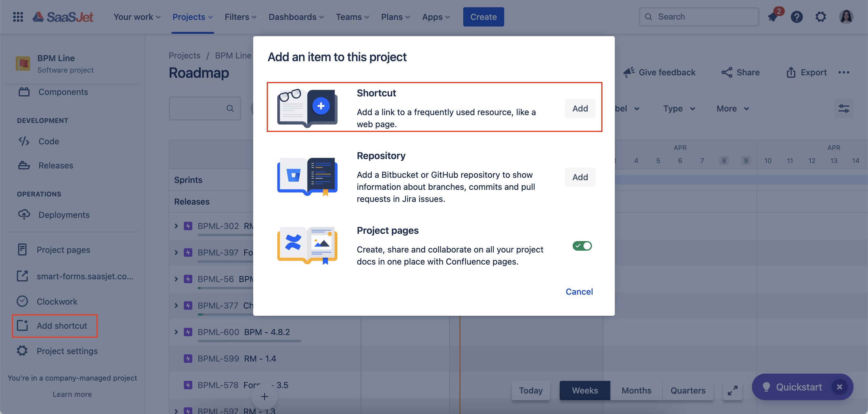Open the help question mark icon
This screenshot has height=414, width=868.
(797, 17)
